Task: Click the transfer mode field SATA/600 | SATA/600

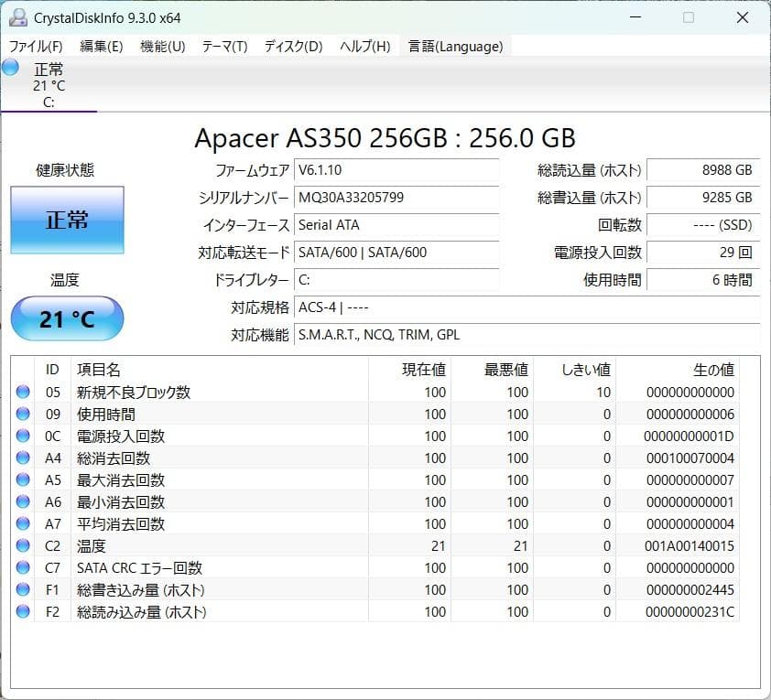Action: 396,253
